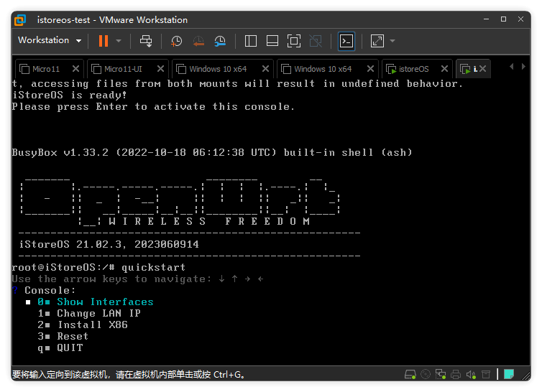Maximize the VMware Workstation window
This screenshot has height=392, width=542.
point(503,19)
